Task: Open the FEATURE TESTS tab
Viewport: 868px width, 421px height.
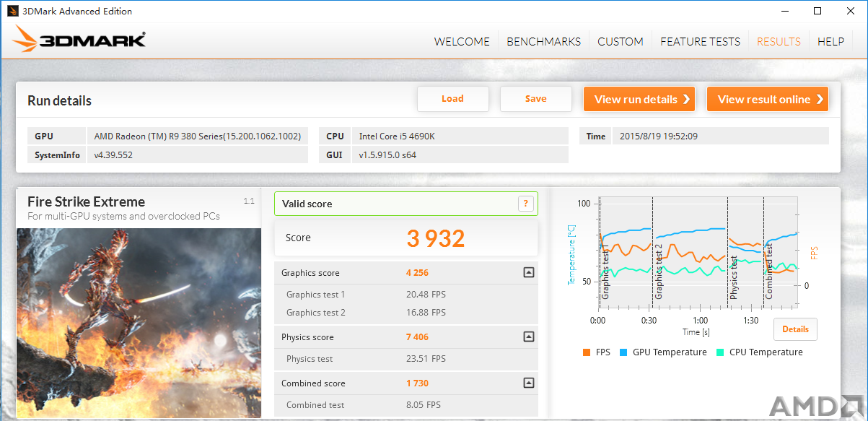Action: click(x=700, y=42)
